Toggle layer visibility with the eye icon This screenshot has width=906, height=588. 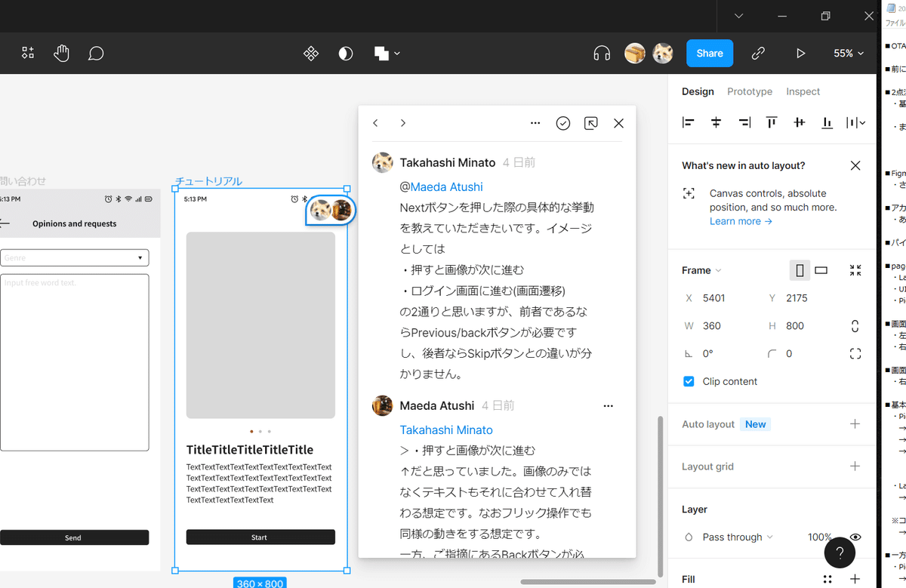855,537
